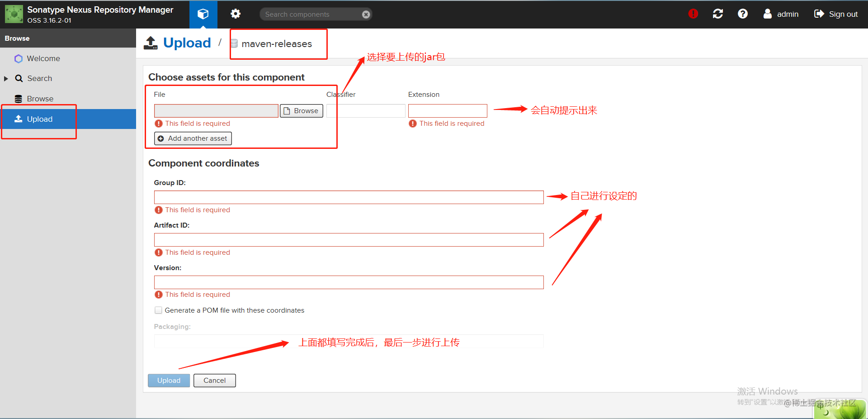
Task: Open server administration gear icon
Action: [236, 14]
